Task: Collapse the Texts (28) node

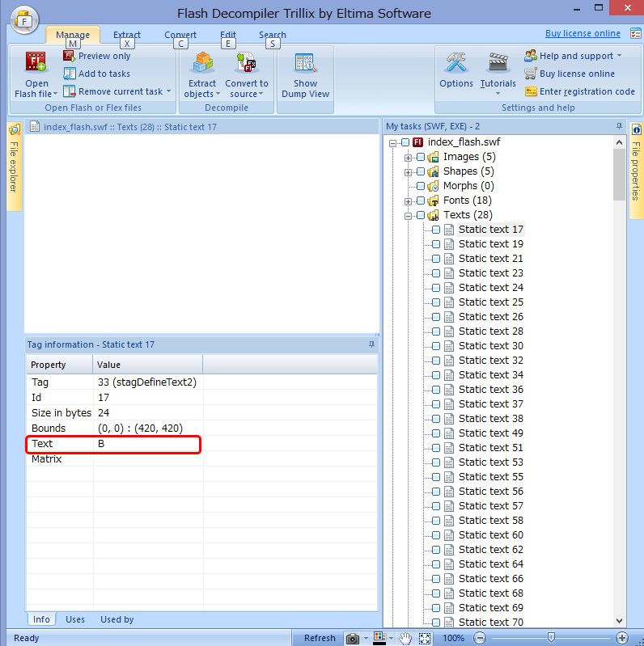Action: (x=408, y=216)
